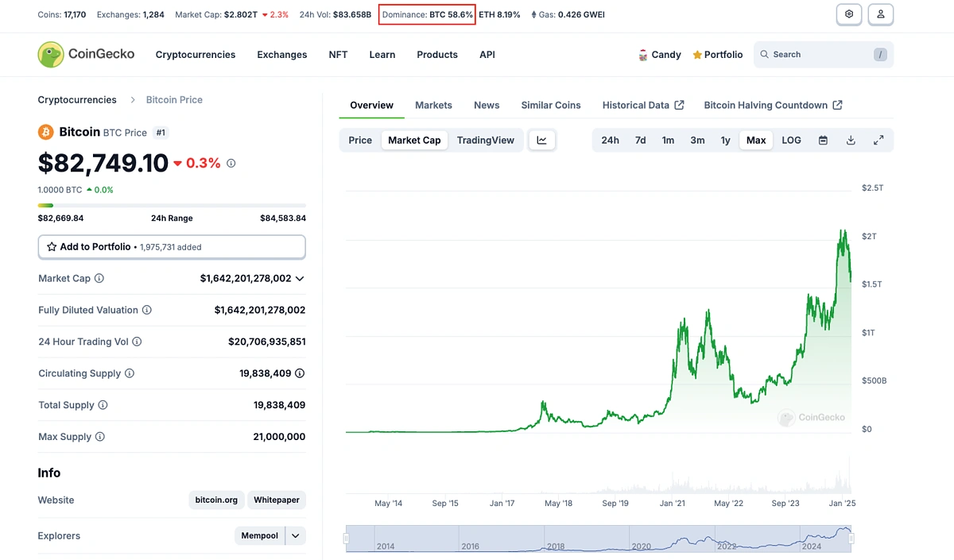Open the Exchanges nav menu
Screen dimensions: 954x560
tap(282, 55)
